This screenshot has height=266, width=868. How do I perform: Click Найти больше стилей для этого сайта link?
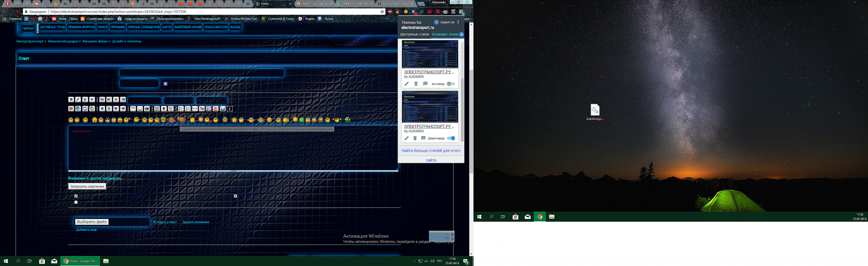click(x=431, y=155)
